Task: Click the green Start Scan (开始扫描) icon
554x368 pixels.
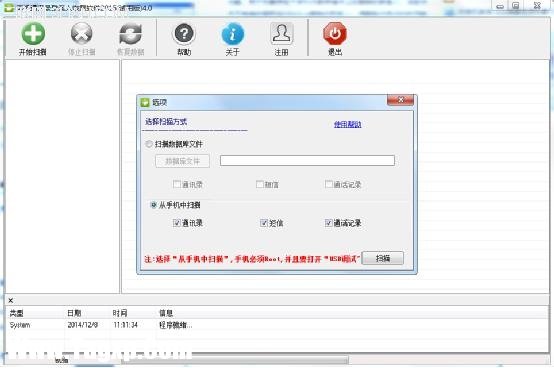Action: [33, 34]
